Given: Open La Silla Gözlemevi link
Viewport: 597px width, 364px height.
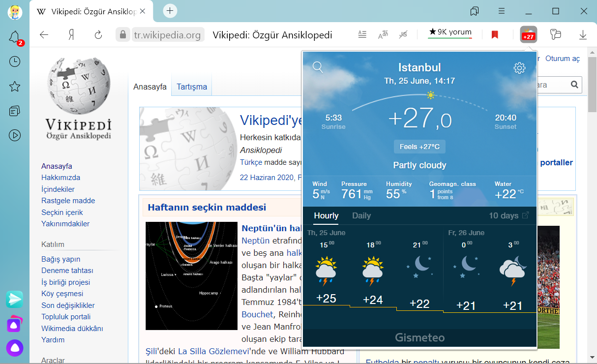Looking at the screenshot, I should 213,351.
